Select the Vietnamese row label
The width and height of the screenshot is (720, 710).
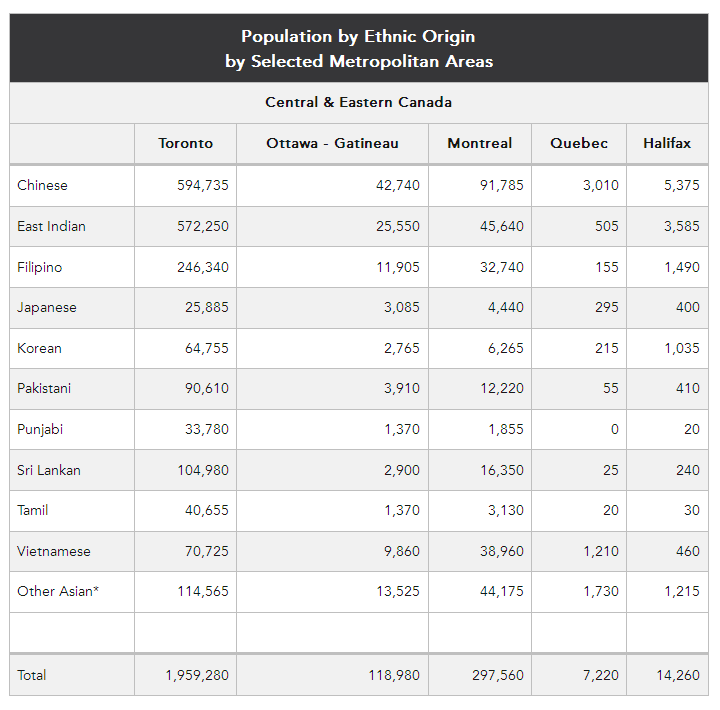[54, 551]
